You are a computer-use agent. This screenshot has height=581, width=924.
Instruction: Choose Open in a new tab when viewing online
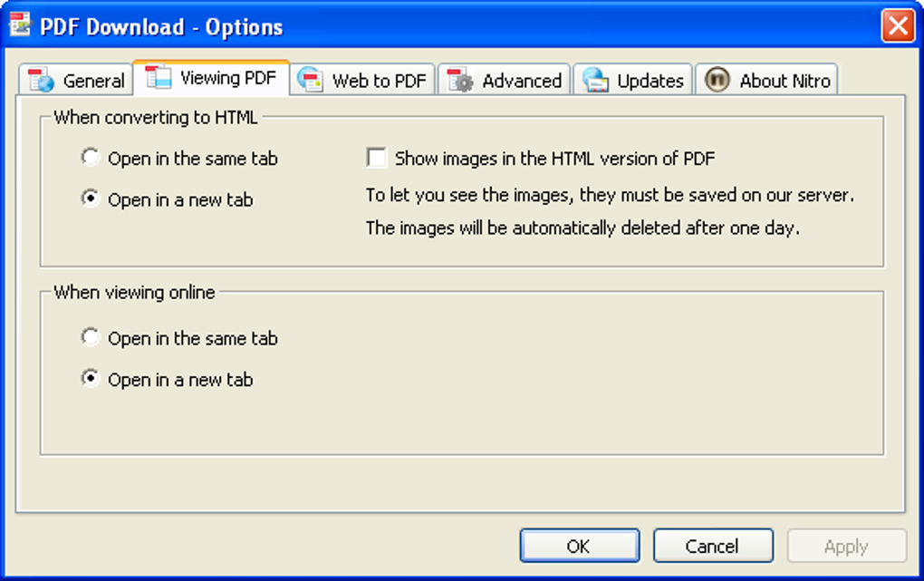coord(91,380)
